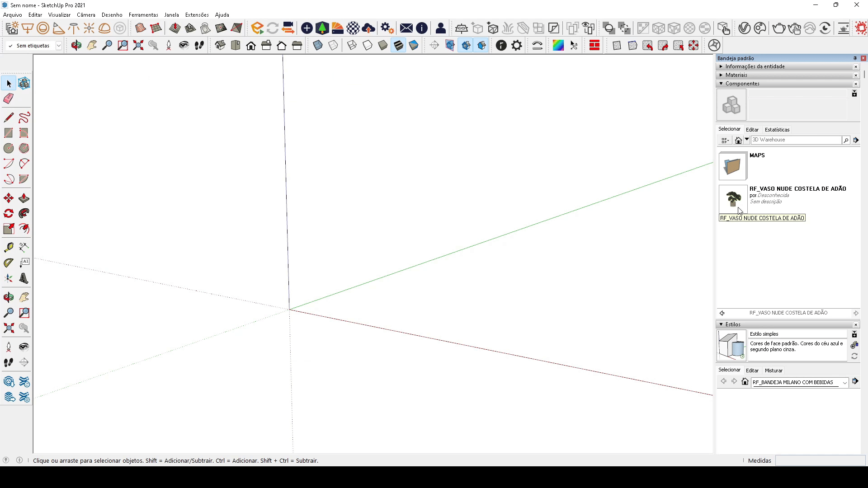This screenshot has height=488, width=868.
Task: Click the 3D Warehouse search field
Action: point(796,140)
